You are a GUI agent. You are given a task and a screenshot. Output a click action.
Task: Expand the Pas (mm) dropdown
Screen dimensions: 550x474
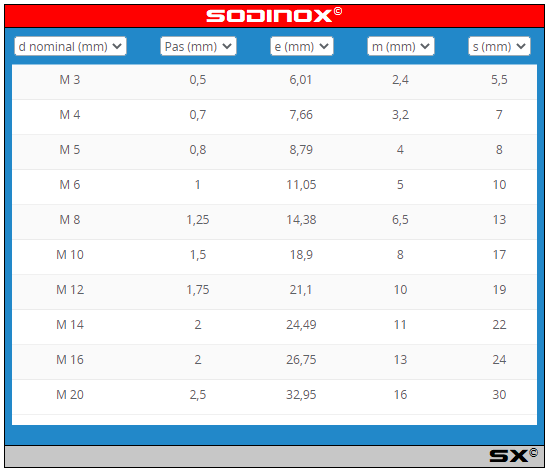click(198, 46)
